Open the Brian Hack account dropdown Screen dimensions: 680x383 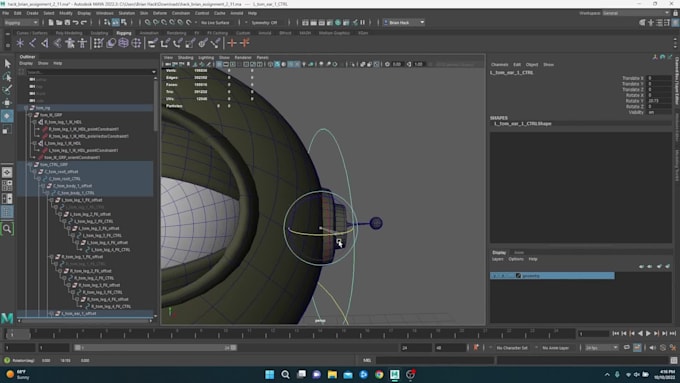404,23
